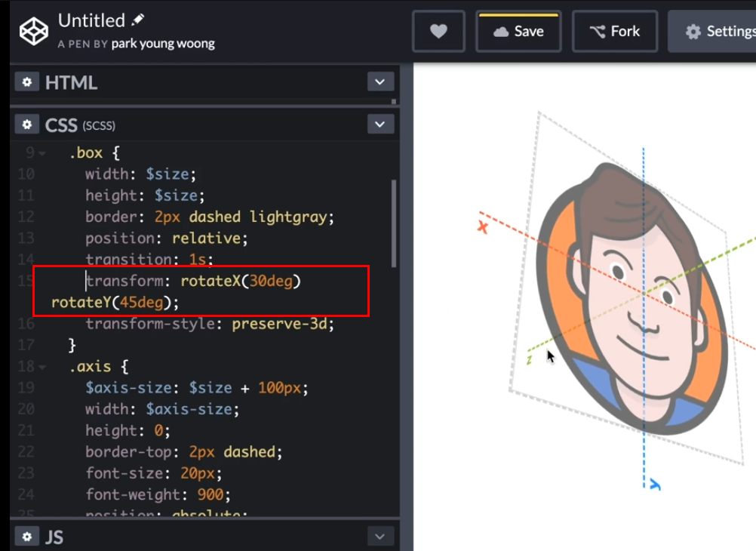Screen dimensions: 756x551
Task: Click the CSS editor vertical scrollbar
Action: tap(394, 223)
